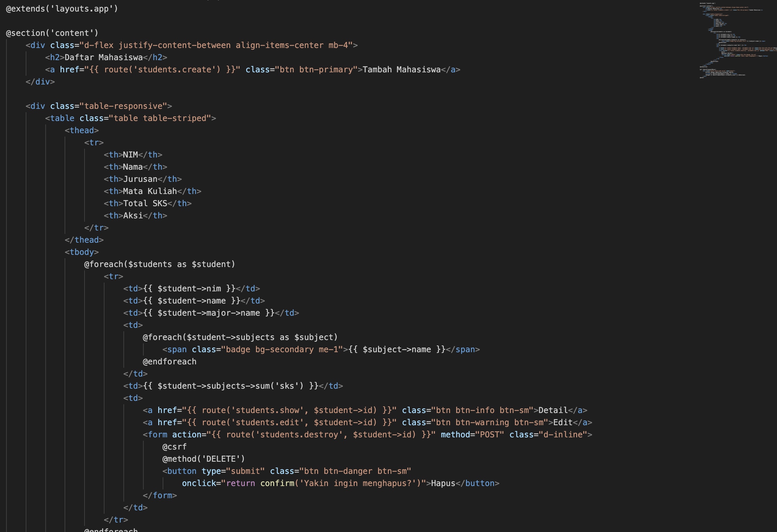Select the @method('DELETE') directive

(203, 459)
